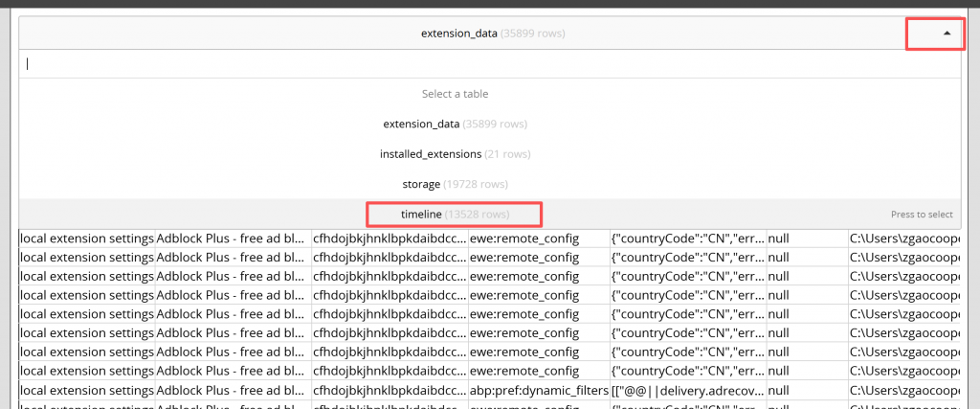Select the abp:pref:dynamic_filters key cell
The height and width of the screenshot is (409, 980).
pyautogui.click(x=539, y=391)
